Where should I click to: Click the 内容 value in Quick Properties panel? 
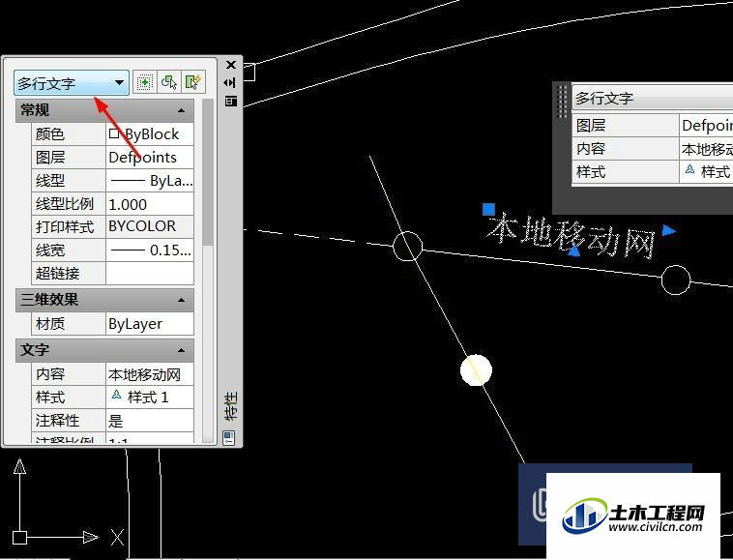(x=706, y=149)
